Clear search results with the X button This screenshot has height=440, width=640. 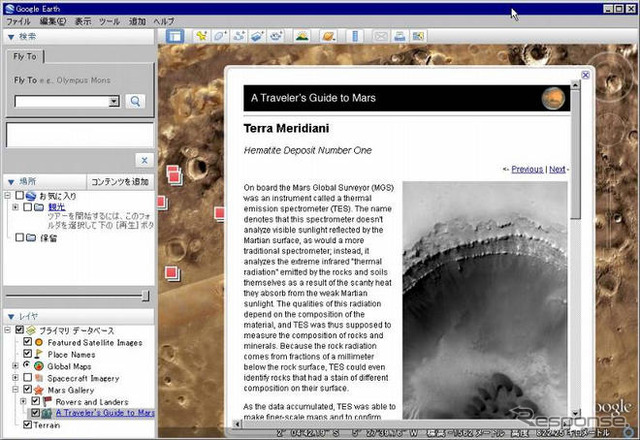pyautogui.click(x=144, y=160)
